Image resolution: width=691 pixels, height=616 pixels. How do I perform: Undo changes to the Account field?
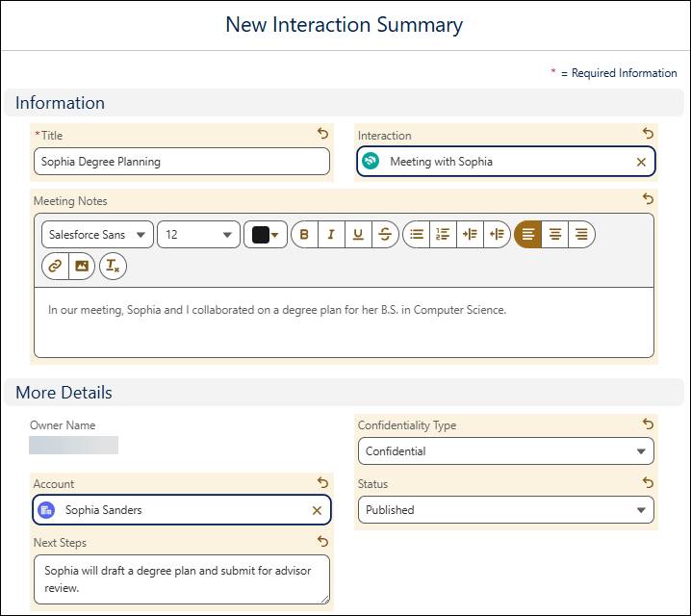[323, 482]
